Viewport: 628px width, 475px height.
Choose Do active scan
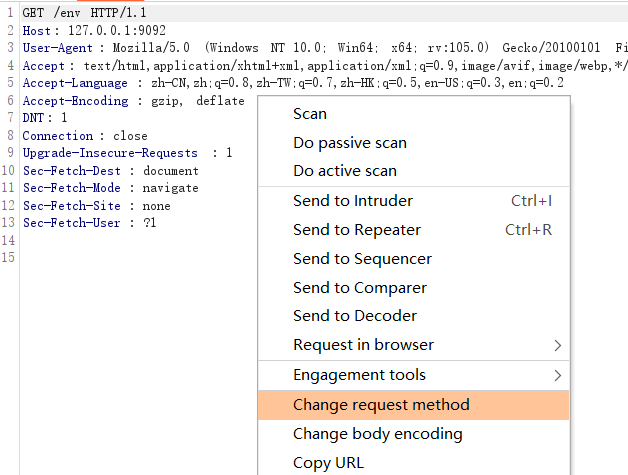click(413, 171)
